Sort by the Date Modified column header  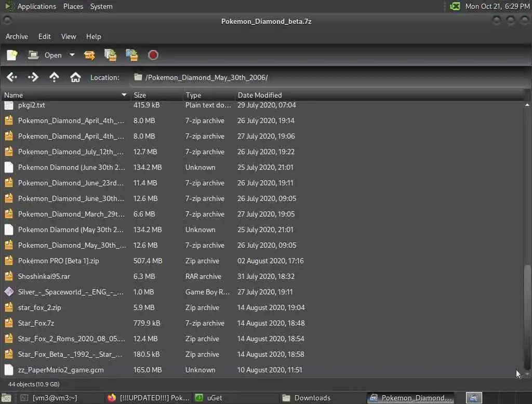point(380,95)
